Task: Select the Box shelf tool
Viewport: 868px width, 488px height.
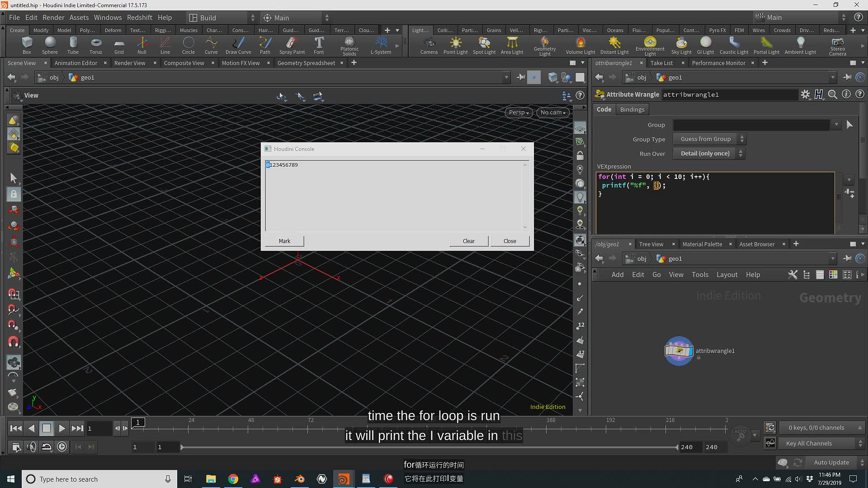Action: point(27,46)
